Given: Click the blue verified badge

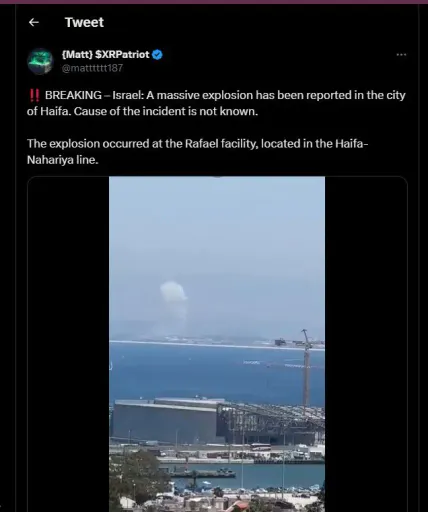Looking at the screenshot, I should pos(157,54).
